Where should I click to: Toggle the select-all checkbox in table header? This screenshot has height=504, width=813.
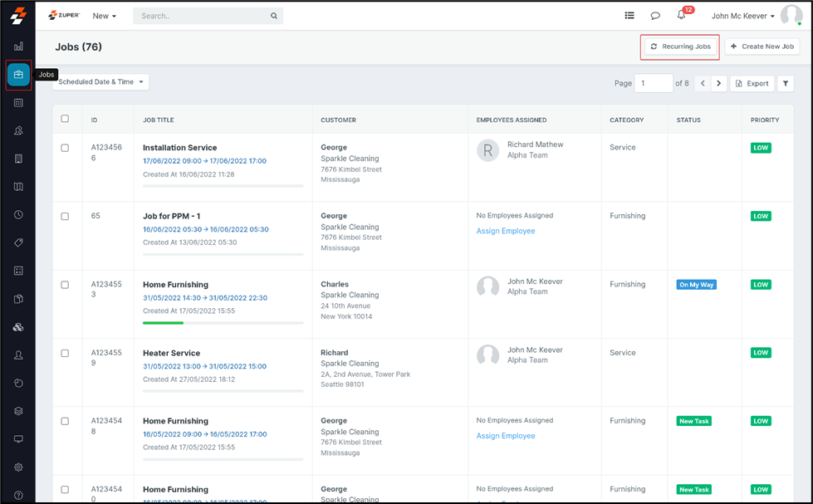tap(66, 119)
